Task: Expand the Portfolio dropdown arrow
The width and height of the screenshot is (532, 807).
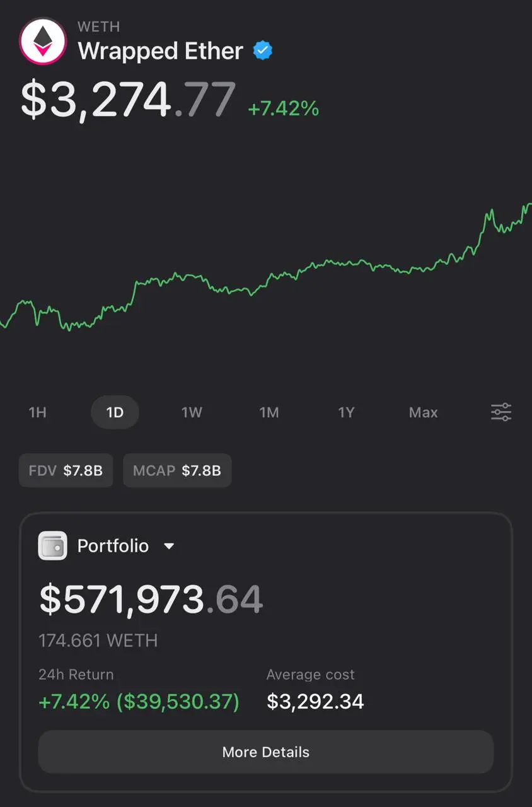Action: click(x=169, y=547)
